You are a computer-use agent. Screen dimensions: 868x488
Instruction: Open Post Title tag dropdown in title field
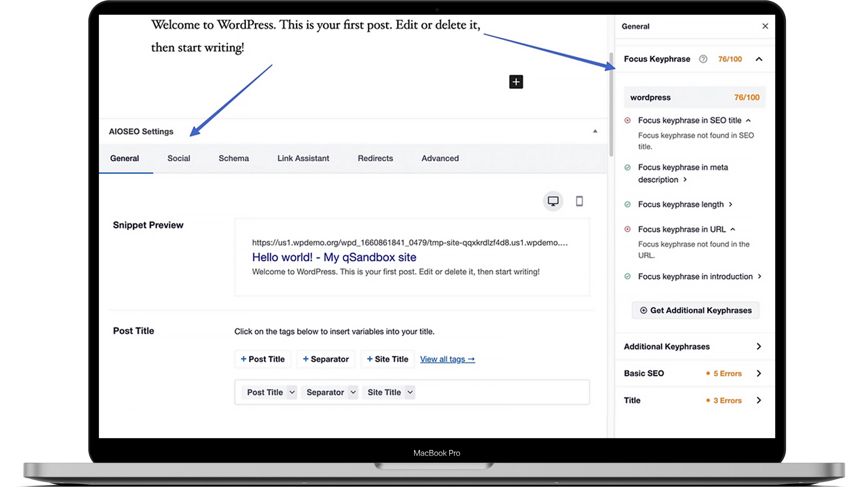pos(292,392)
